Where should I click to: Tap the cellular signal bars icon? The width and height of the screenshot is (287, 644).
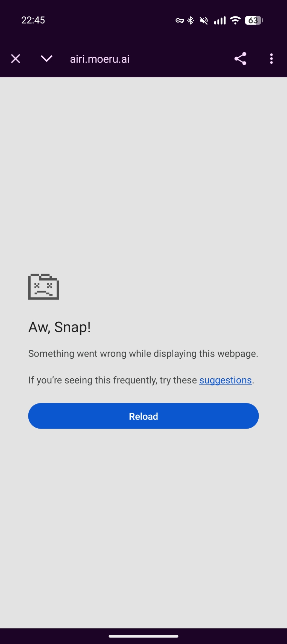[x=220, y=21]
